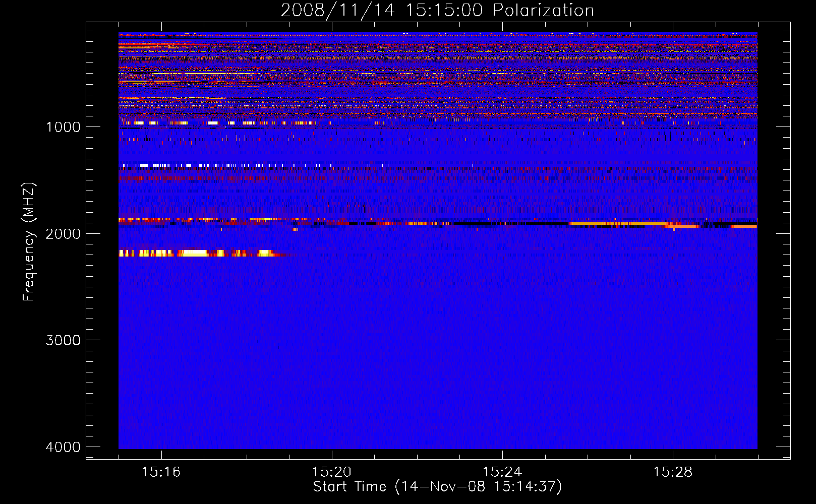Click the plot title '2008/11/14 15:15:00 Polarization'
Image resolution: width=816 pixels, height=504 pixels.
click(x=437, y=10)
